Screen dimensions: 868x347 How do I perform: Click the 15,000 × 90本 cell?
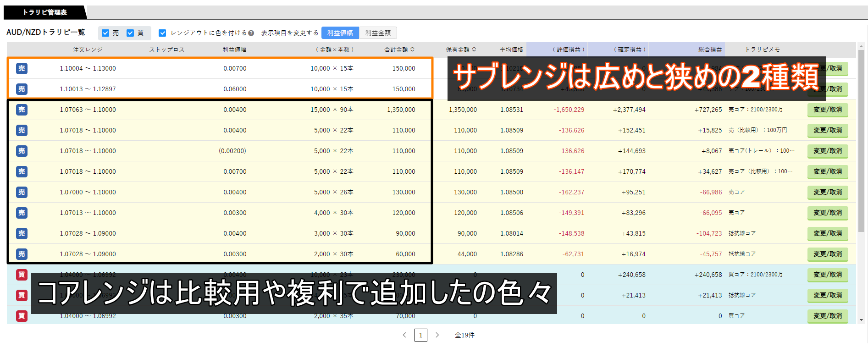click(332, 110)
